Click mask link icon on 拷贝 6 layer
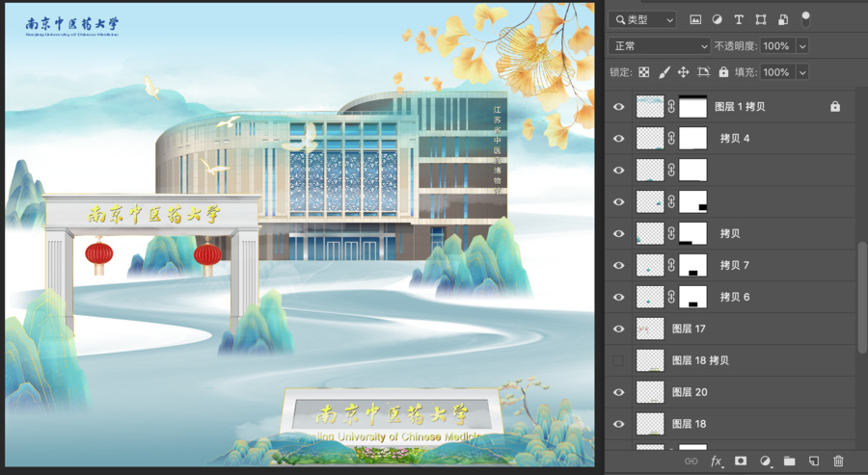The height and width of the screenshot is (475, 868). pyautogui.click(x=671, y=297)
